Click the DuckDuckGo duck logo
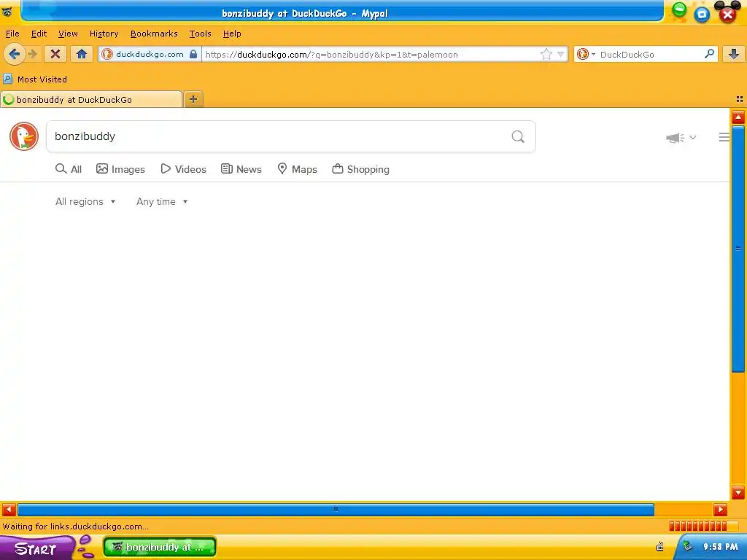The width and height of the screenshot is (747, 560). pos(24,136)
